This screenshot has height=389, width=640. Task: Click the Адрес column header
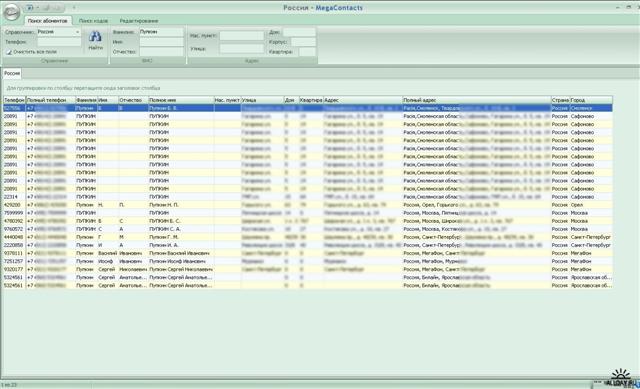(x=362, y=100)
